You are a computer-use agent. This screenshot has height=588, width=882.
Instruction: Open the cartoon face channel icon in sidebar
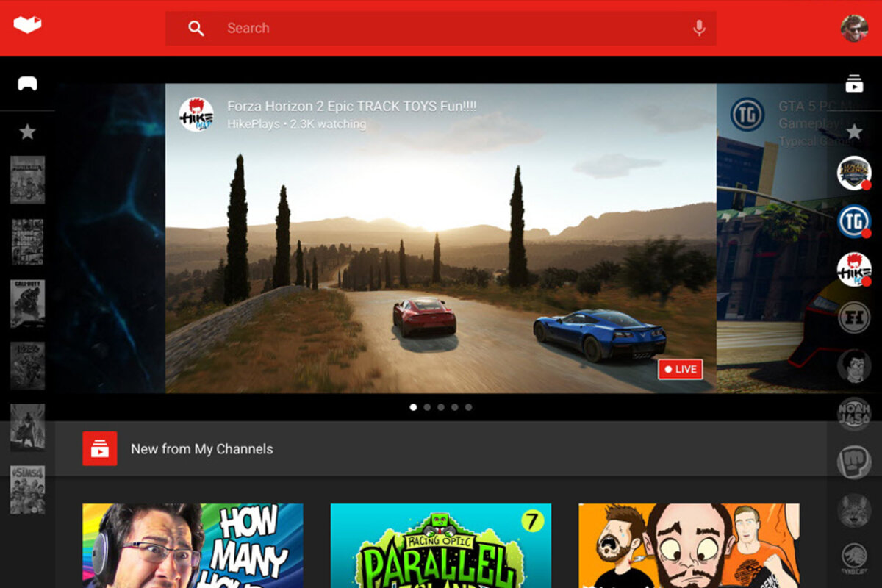(x=854, y=365)
